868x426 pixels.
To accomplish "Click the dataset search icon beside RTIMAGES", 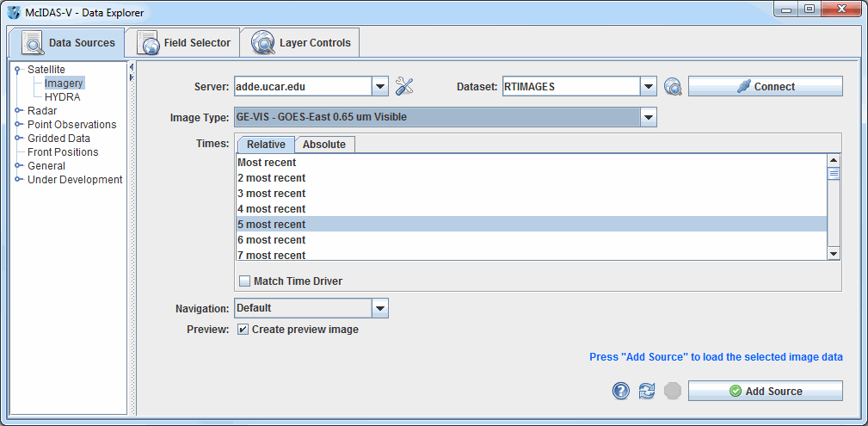I will 673,86.
